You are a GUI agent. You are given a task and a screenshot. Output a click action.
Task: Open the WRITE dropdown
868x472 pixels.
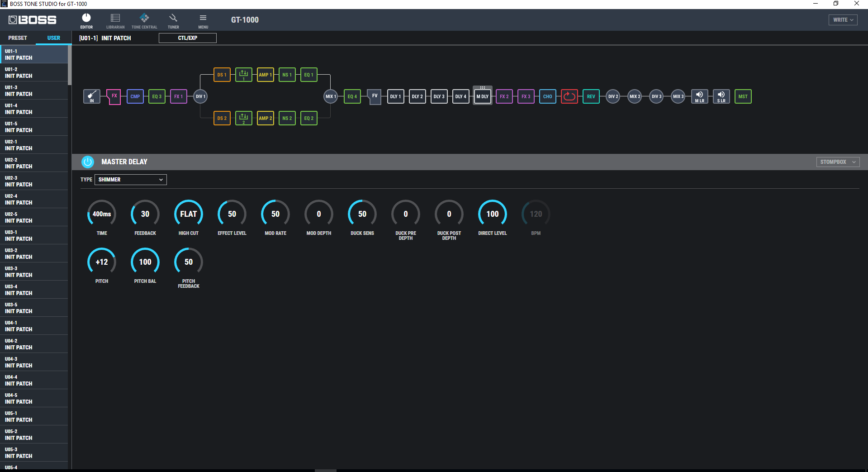tap(843, 20)
